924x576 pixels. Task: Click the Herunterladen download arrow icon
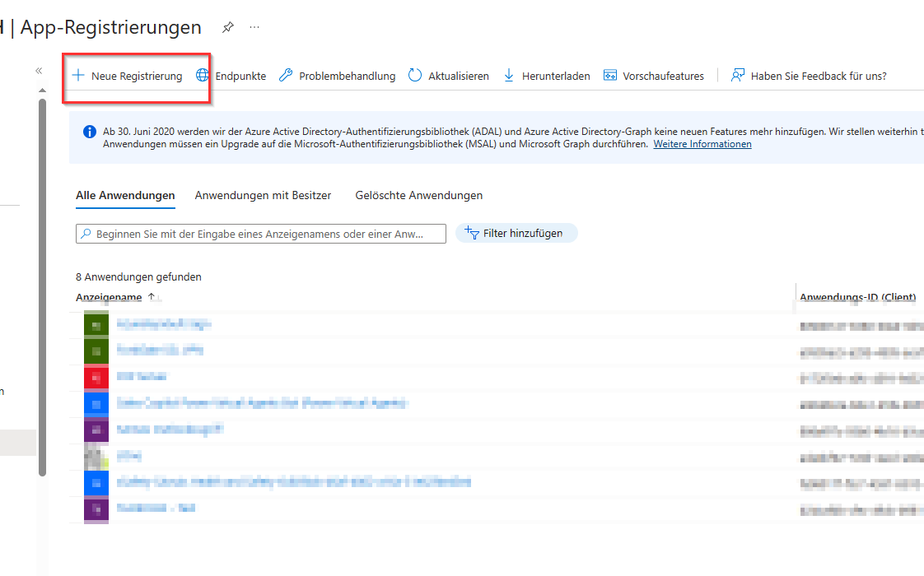click(x=509, y=76)
